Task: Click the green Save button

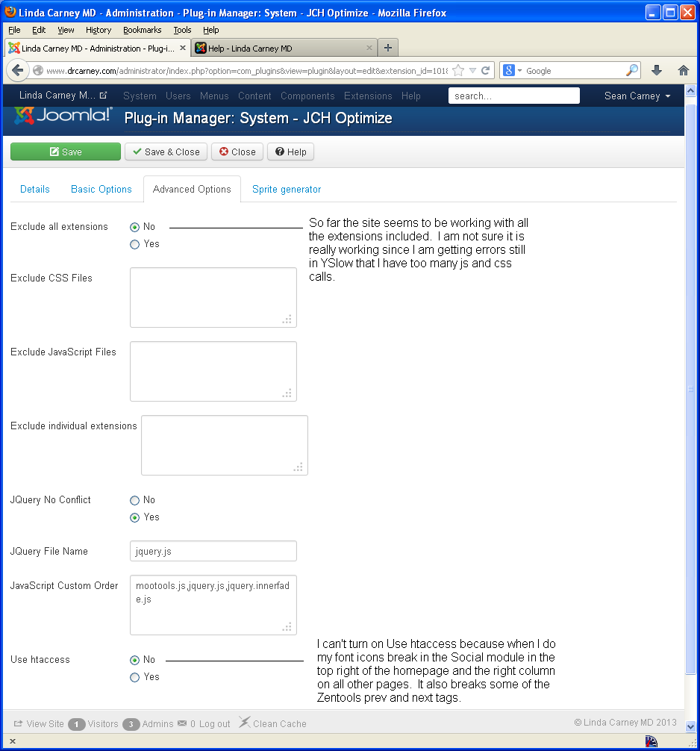Action: point(66,152)
